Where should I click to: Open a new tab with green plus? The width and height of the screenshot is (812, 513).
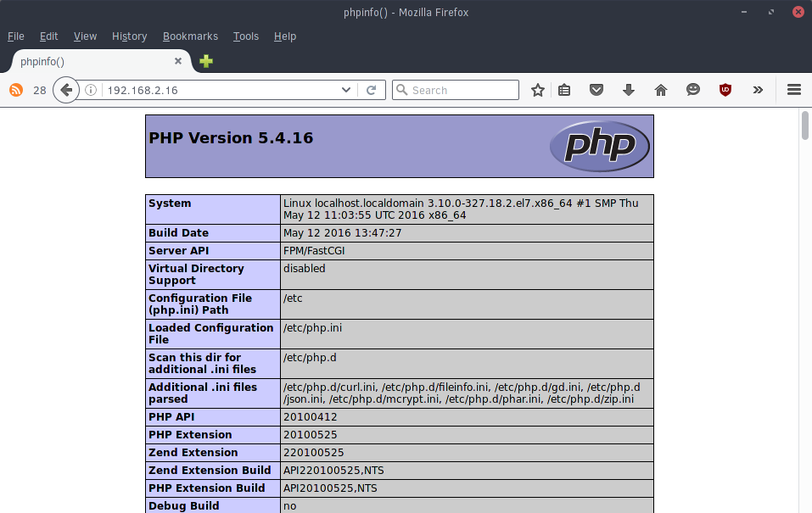click(x=206, y=61)
